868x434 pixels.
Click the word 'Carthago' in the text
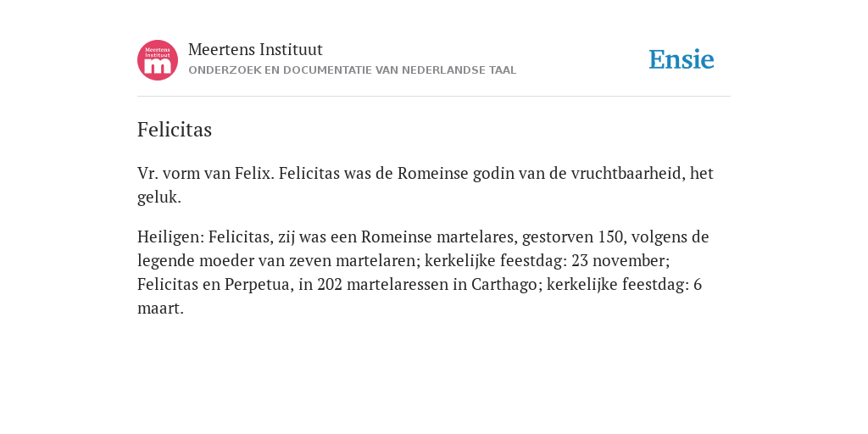[x=504, y=285]
